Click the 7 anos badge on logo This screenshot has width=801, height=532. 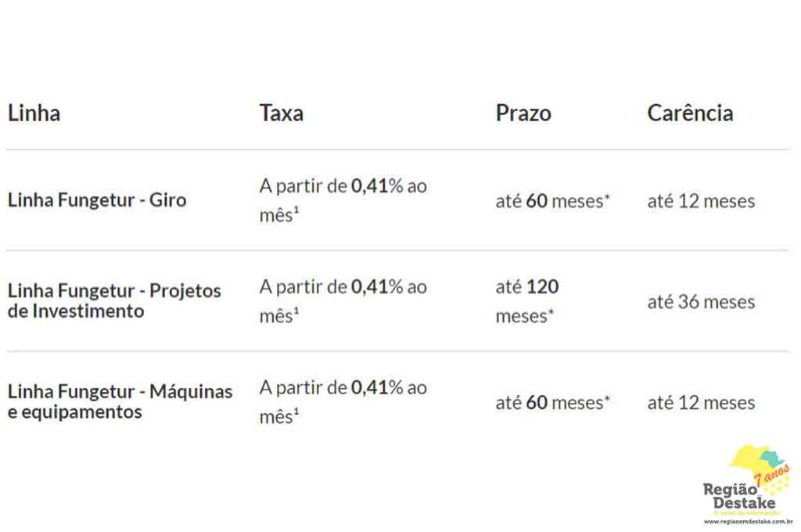pos(772,475)
